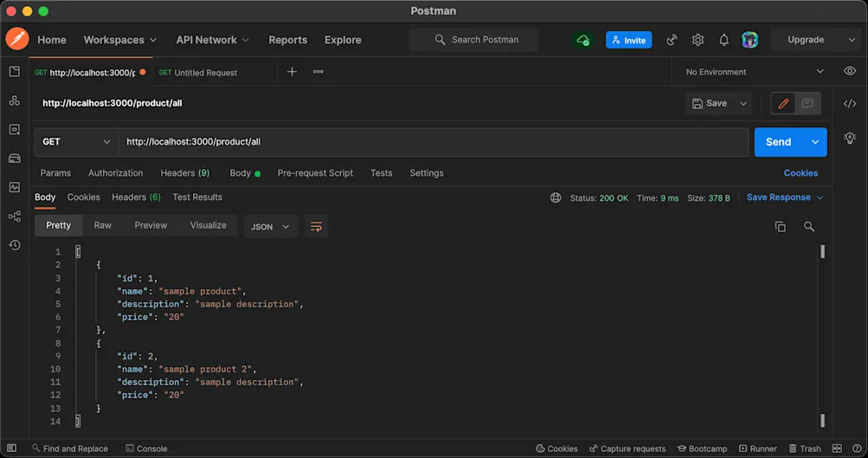Open the Collections sidebar icon
The image size is (868, 458).
click(x=14, y=72)
